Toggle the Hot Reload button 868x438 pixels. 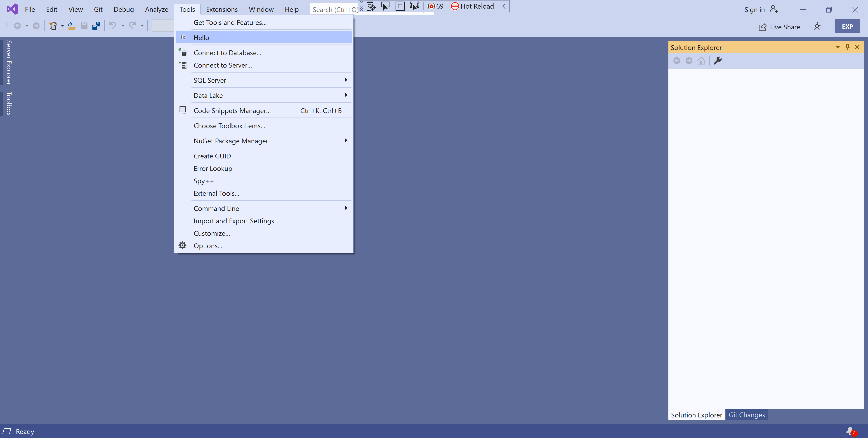click(472, 6)
